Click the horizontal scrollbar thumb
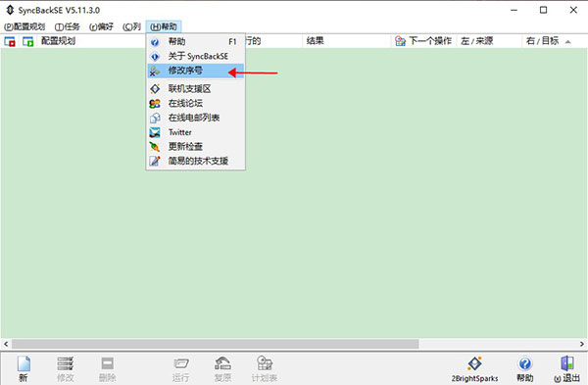This screenshot has width=588, height=385. pos(216,344)
